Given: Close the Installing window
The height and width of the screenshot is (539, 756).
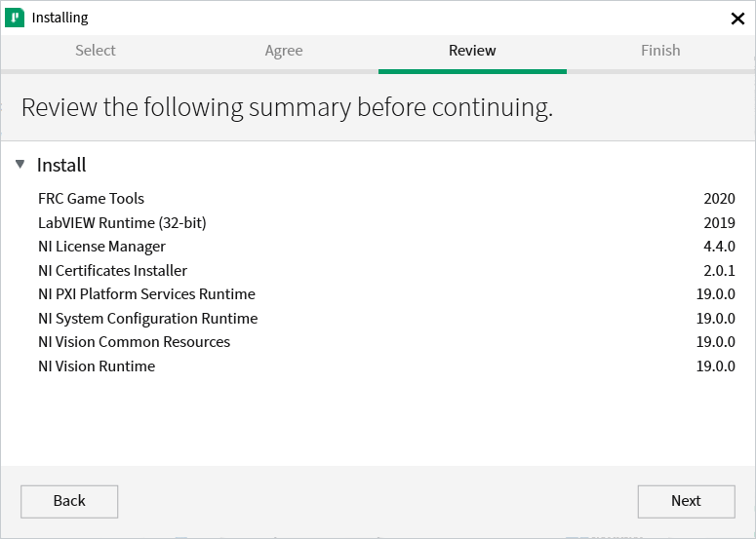Looking at the screenshot, I should 737,19.
